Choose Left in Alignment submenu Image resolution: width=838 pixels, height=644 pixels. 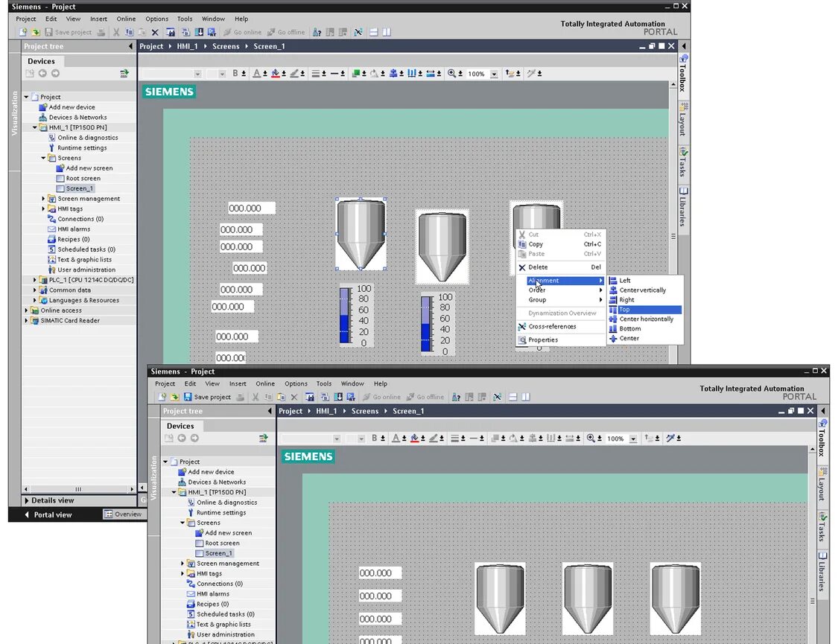644,281
